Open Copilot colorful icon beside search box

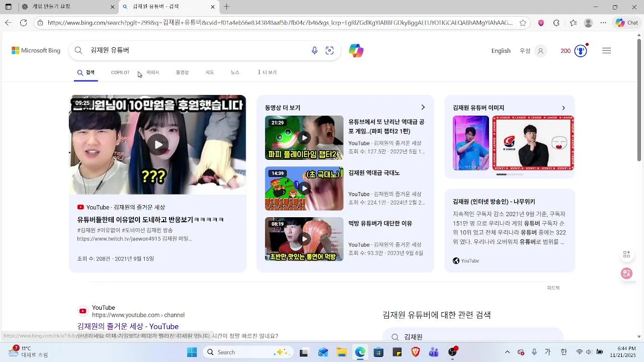[356, 51]
